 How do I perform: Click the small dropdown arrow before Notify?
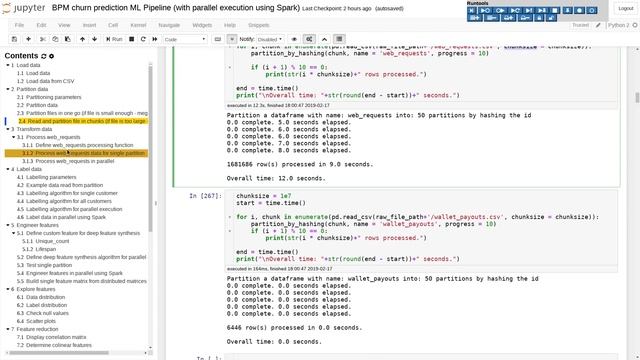(x=232, y=39)
